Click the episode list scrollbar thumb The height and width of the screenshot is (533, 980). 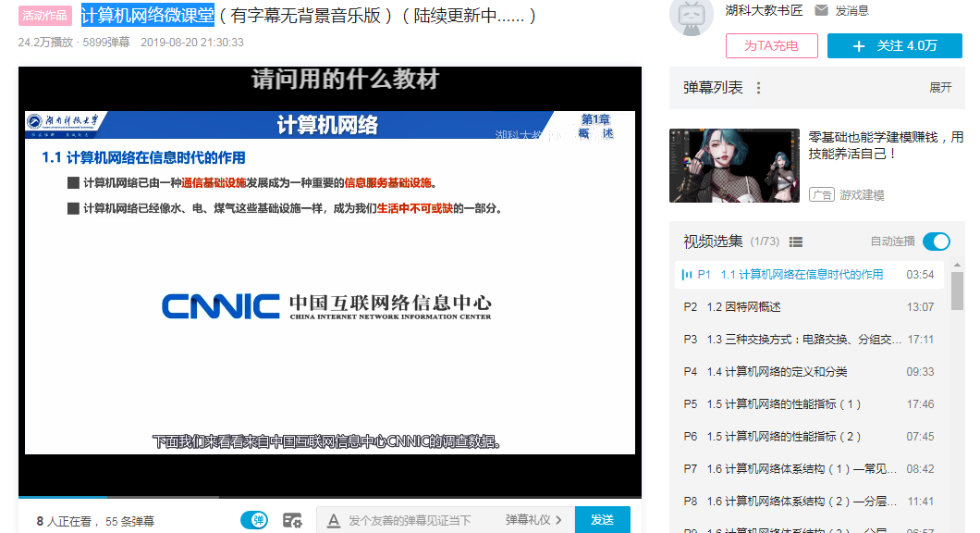coord(957,291)
